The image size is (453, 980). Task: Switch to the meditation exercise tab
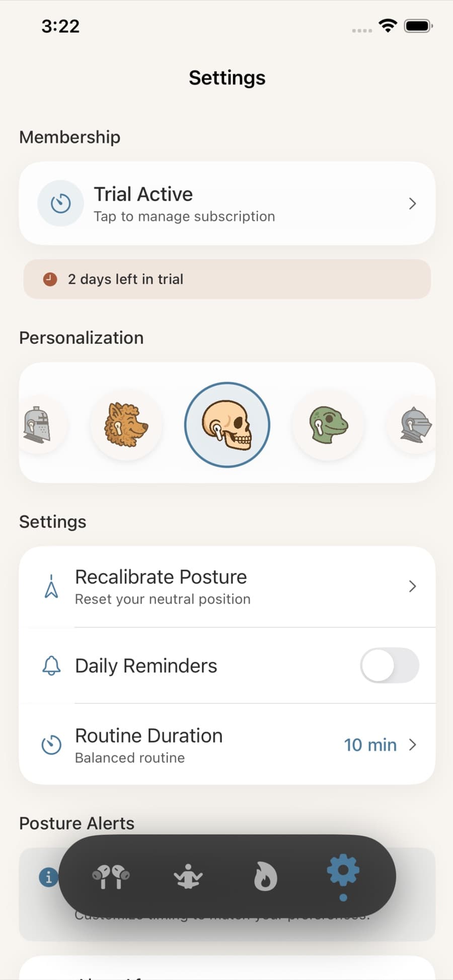pyautogui.click(x=188, y=877)
